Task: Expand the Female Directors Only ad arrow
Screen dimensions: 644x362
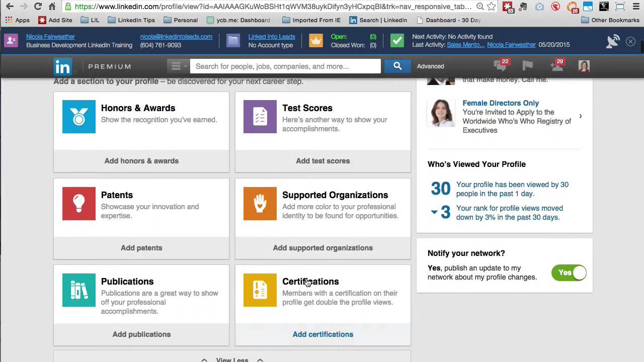Action: [x=580, y=116]
